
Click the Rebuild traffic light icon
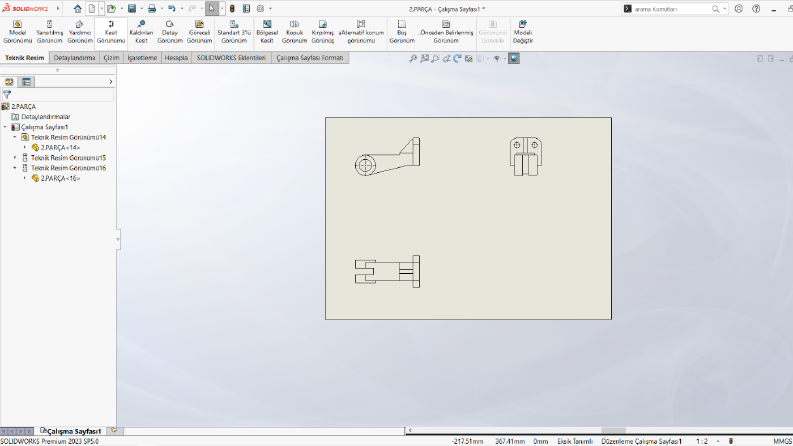pyautogui.click(x=232, y=9)
